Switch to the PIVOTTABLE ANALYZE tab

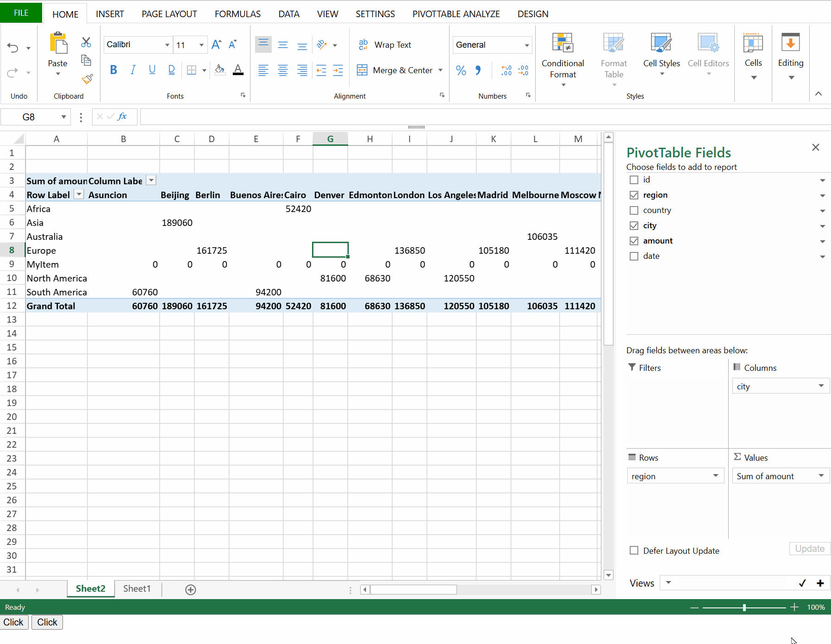[456, 14]
